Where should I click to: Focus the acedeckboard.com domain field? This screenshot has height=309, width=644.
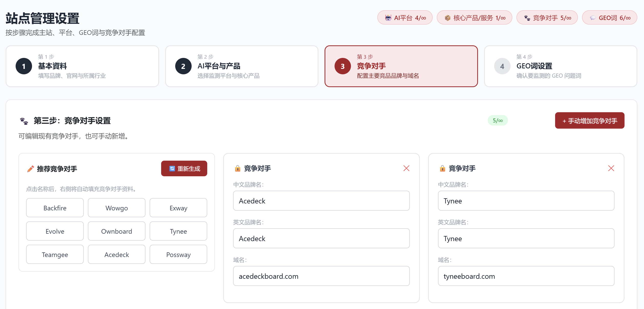pos(321,276)
